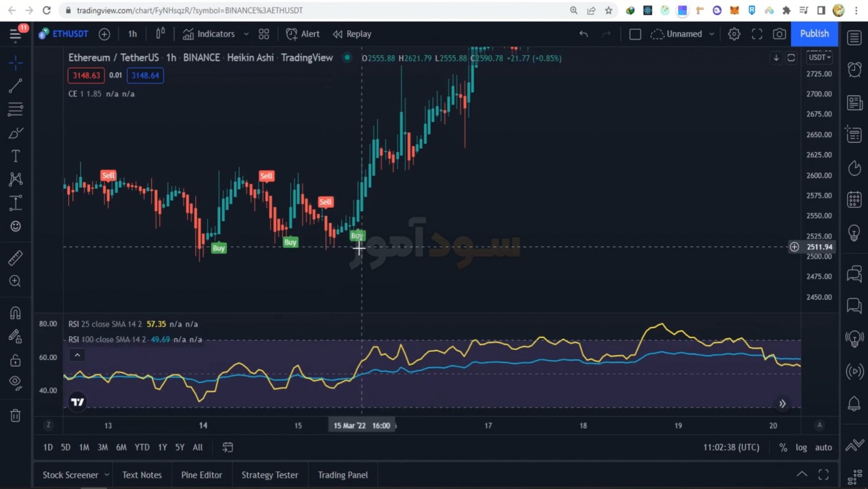The image size is (868, 489).
Task: Select the trend line drawing tool
Action: tap(15, 86)
